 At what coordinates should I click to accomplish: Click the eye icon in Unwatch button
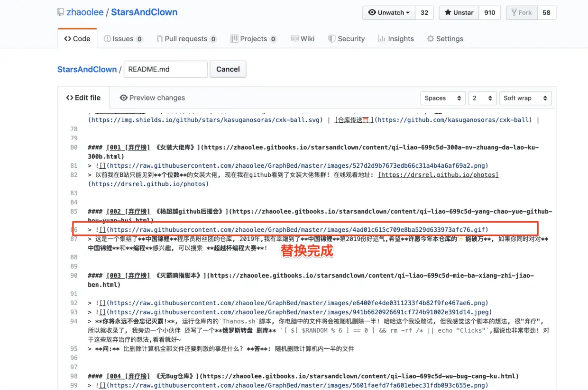[372, 13]
